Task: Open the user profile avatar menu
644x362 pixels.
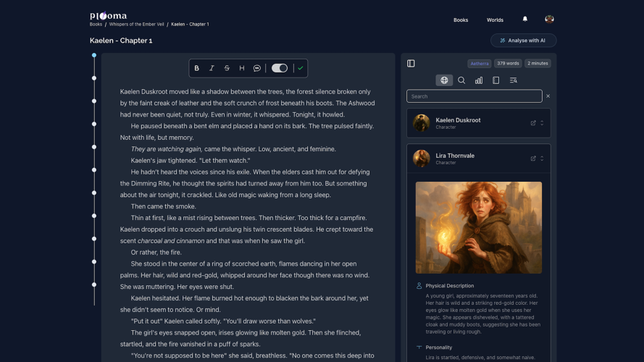Action: [549, 19]
